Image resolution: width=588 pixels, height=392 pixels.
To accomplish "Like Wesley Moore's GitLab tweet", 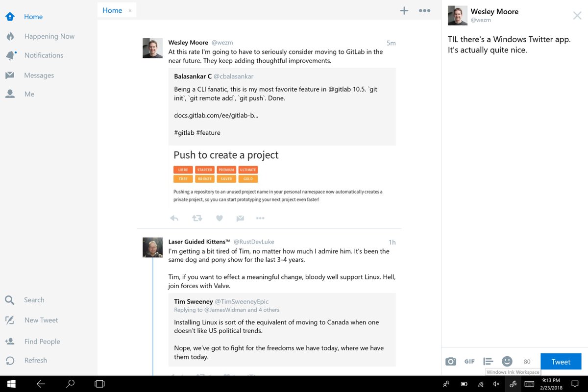I will click(x=220, y=218).
